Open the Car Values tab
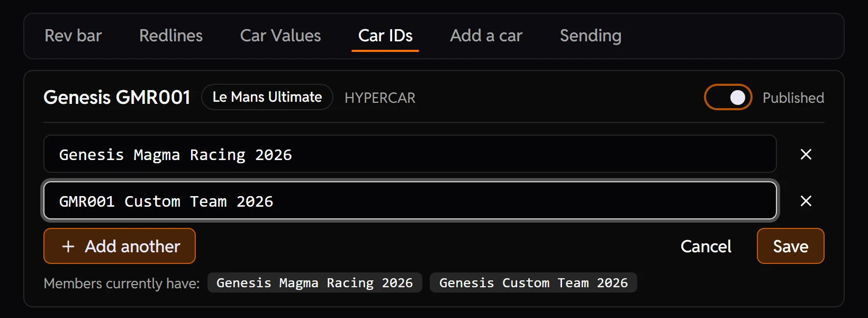Image resolution: width=868 pixels, height=318 pixels. (281, 36)
